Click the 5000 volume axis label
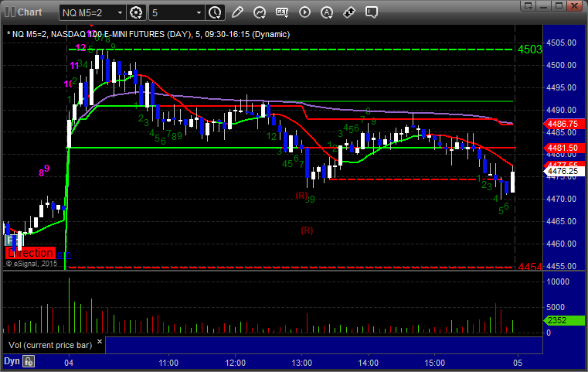The height and width of the screenshot is (372, 588). (556, 308)
